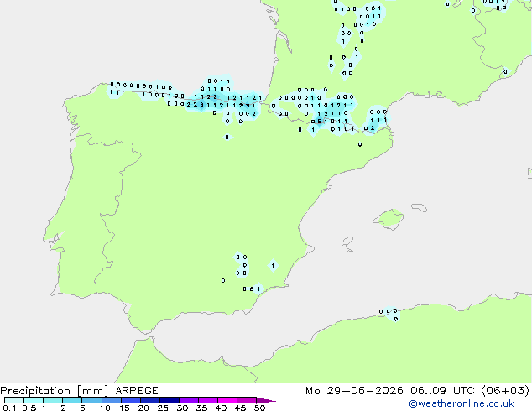The image size is (532, 411).
Task: Click the 'Mo 29-06-2026 06..09 UTC (06+03)' timestamp
Action: click(x=417, y=391)
